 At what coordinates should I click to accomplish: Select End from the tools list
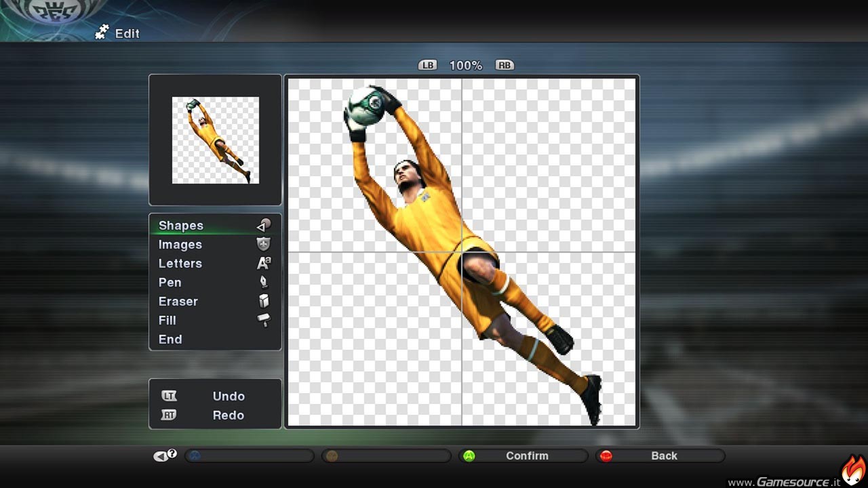[x=170, y=340]
